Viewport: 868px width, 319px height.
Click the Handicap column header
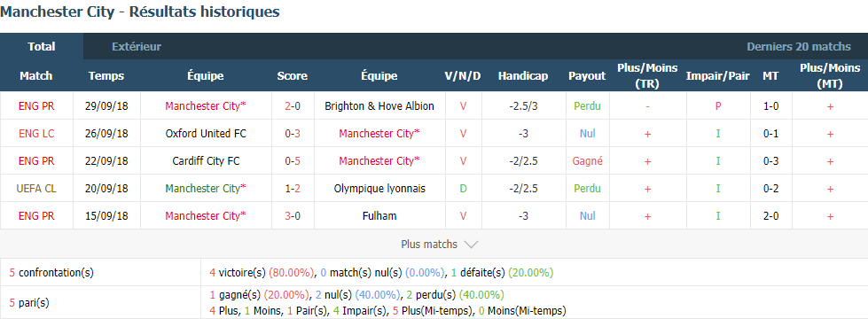523,75
